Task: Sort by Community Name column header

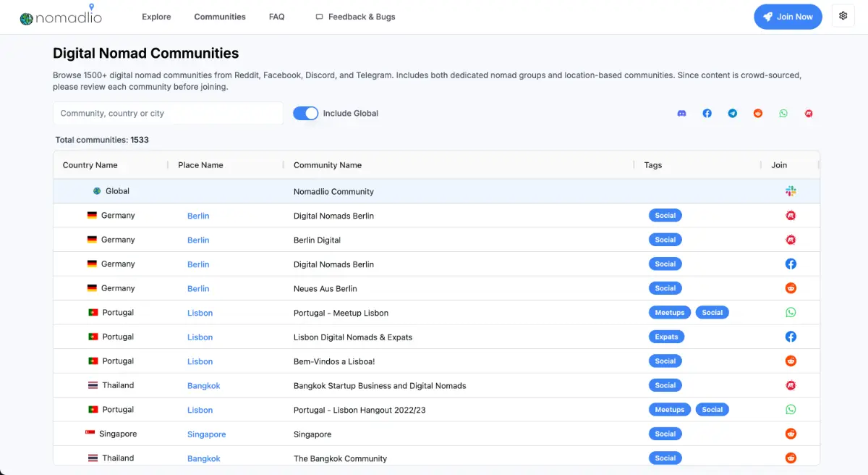Action: point(328,165)
